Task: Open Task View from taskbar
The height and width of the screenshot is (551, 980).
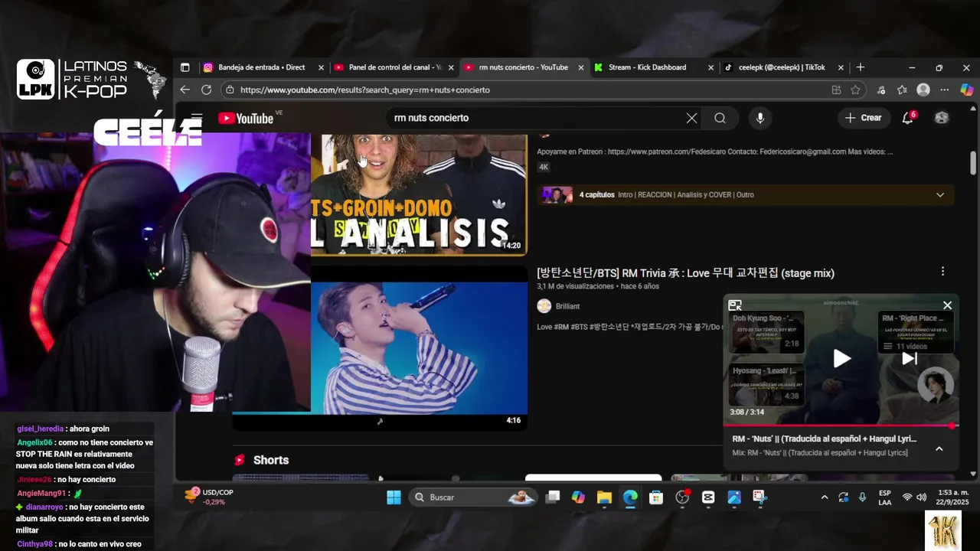Action: (x=553, y=497)
